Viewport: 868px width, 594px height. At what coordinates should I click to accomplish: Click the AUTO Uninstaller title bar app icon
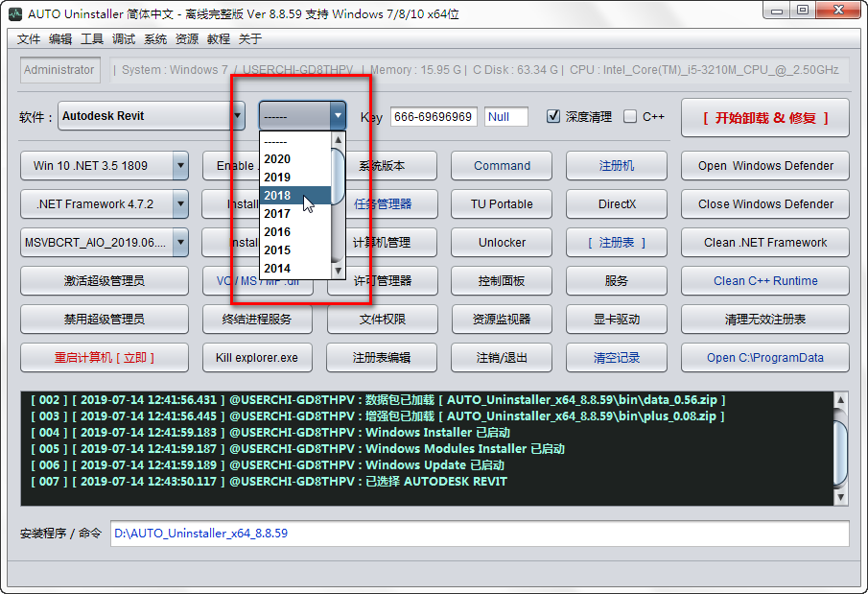click(15, 13)
